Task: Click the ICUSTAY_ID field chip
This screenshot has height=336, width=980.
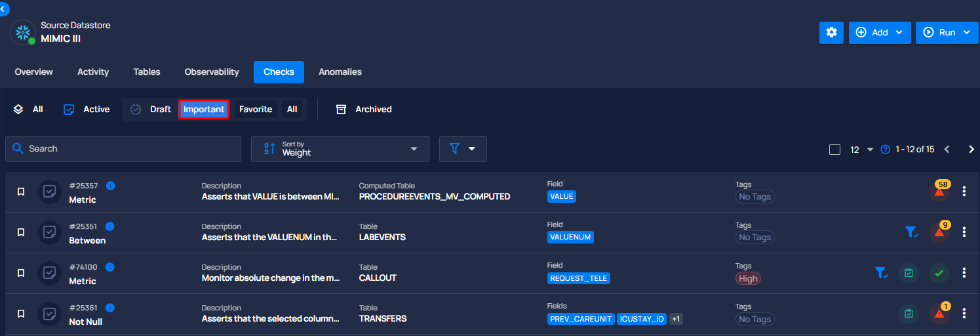Action: pyautogui.click(x=642, y=319)
